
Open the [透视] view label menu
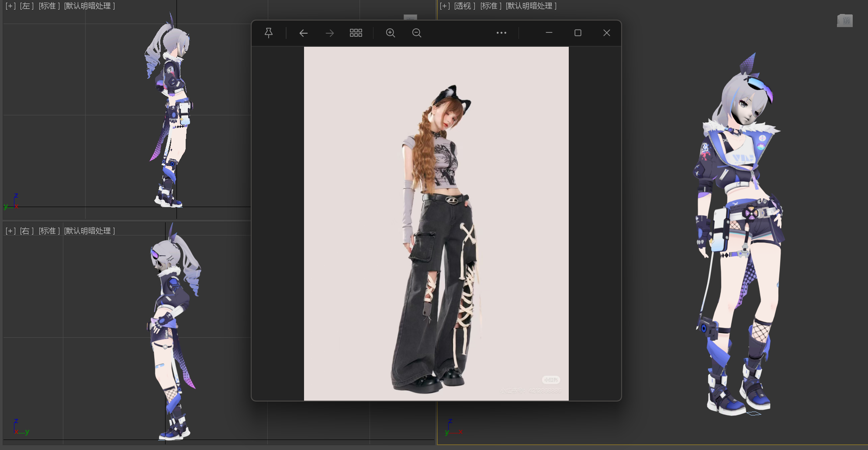point(464,6)
